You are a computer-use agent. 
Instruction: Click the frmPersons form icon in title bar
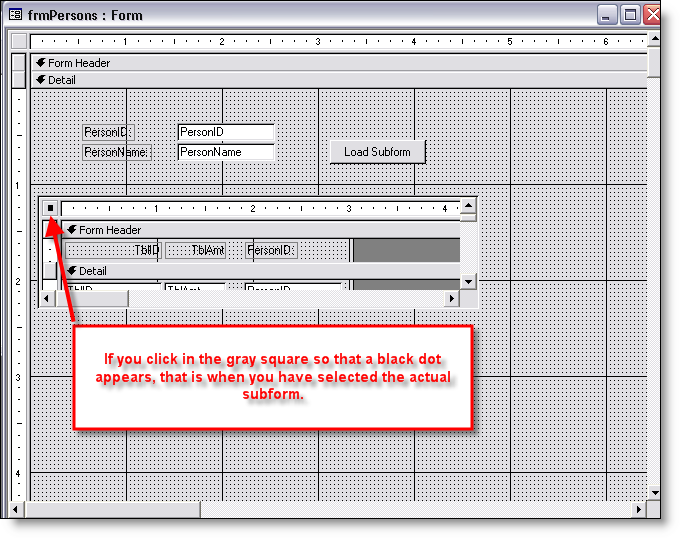tap(15, 14)
